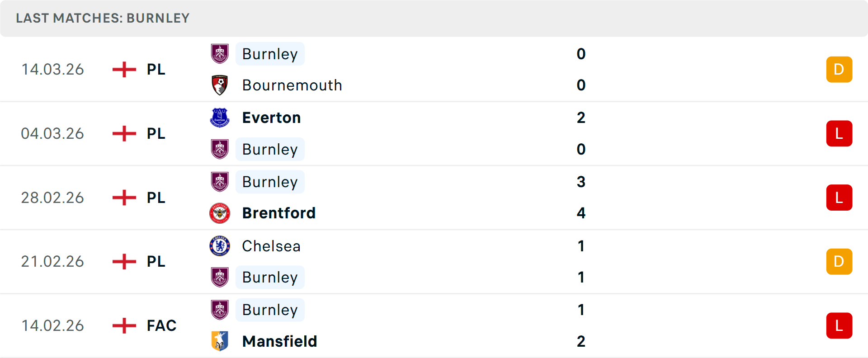This screenshot has height=358, width=868.
Task: Click the date 14.02.26 of the cup tie
Action: click(x=52, y=325)
